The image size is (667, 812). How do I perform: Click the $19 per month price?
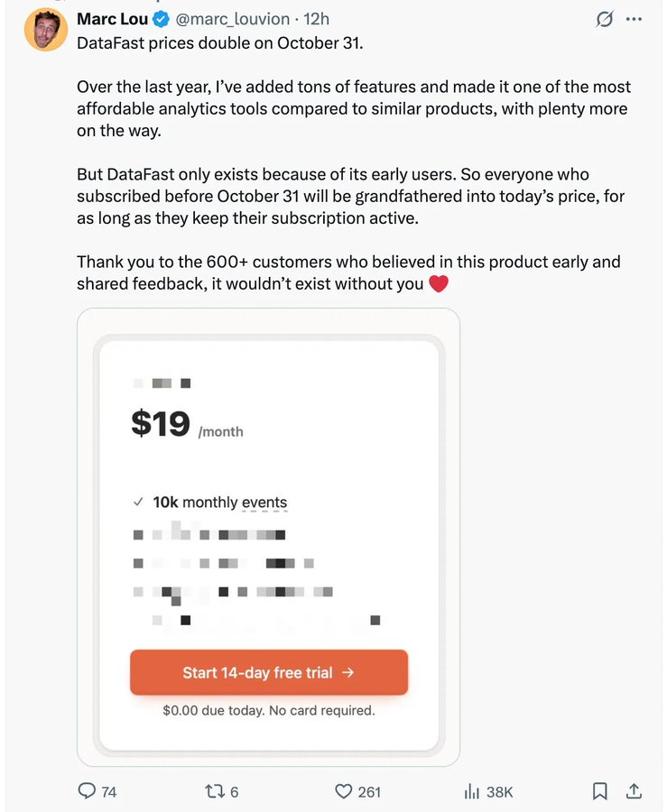(x=161, y=423)
